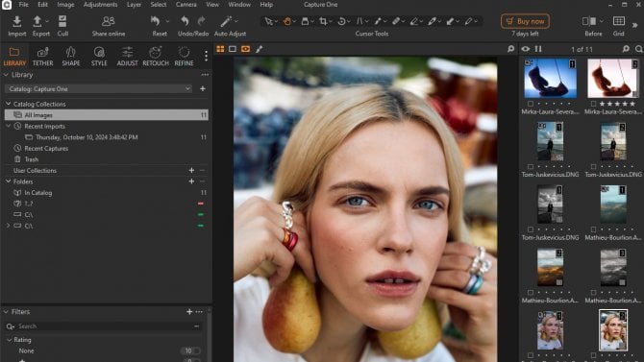Select the Rotate cursor tool

click(341, 21)
